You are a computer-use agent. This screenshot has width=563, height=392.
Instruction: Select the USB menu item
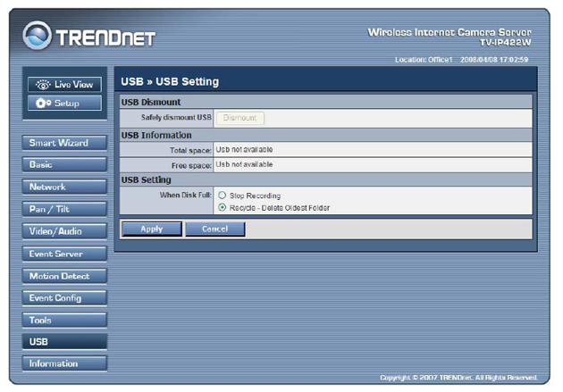(64, 342)
